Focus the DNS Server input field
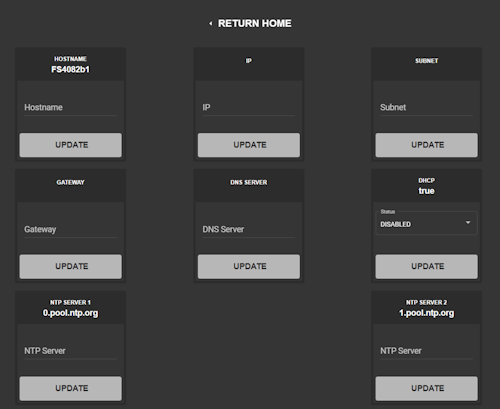Viewport: 500px width, 409px height. coord(249,230)
